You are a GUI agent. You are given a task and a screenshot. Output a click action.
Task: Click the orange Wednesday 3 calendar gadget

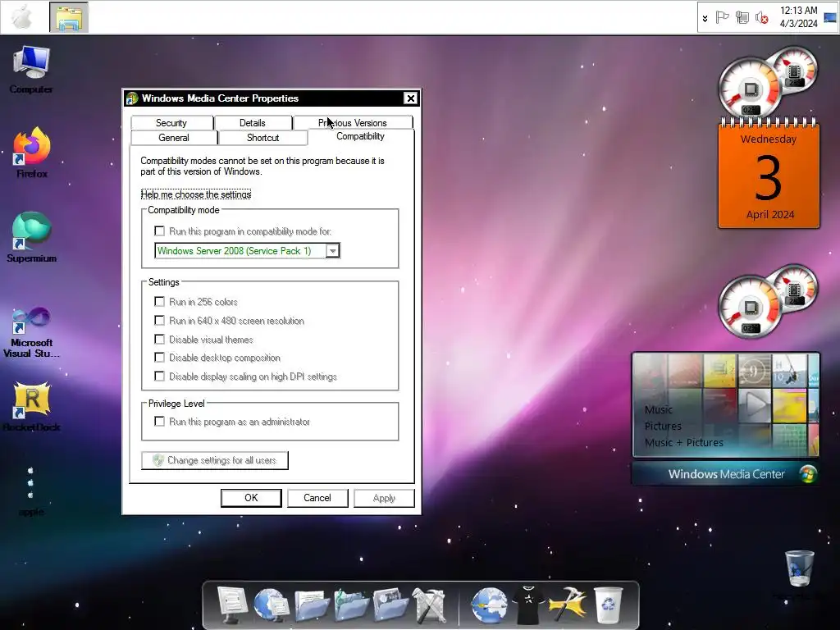click(x=769, y=174)
